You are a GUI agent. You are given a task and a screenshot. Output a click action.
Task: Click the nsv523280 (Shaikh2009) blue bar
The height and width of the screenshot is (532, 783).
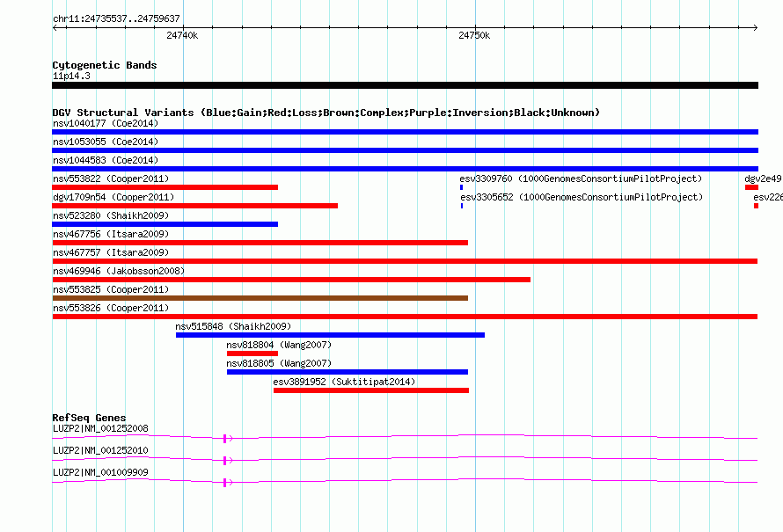click(x=165, y=224)
